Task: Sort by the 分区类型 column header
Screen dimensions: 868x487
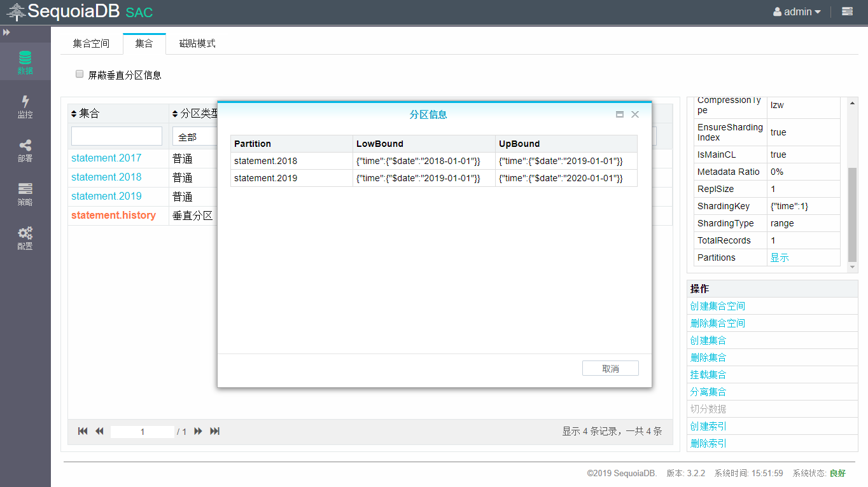Action: pos(195,114)
